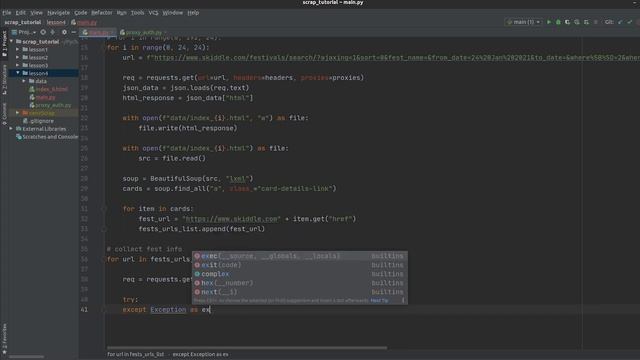The height and width of the screenshot is (360, 640).
Task: Open the View menu
Action: [36, 13]
